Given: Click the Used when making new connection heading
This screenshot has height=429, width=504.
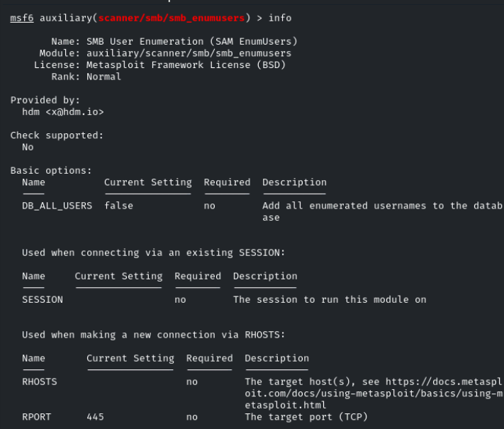Looking at the screenshot, I should click(153, 335).
